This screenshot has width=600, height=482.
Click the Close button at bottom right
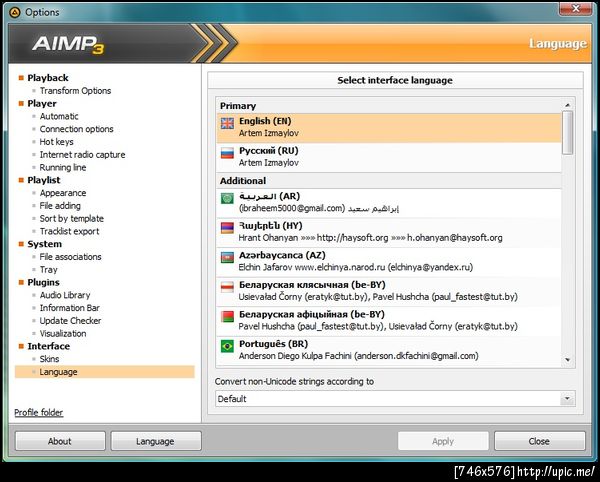[x=540, y=441]
